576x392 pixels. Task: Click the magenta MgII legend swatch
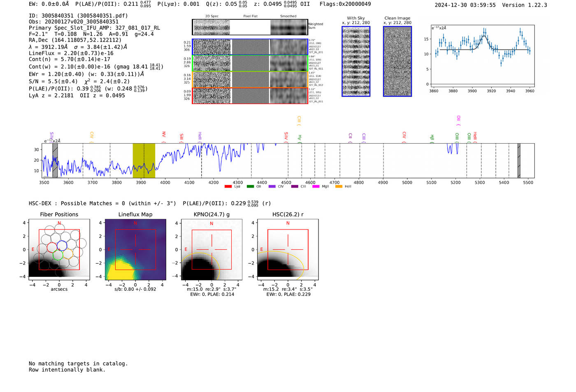pyautogui.click(x=316, y=186)
